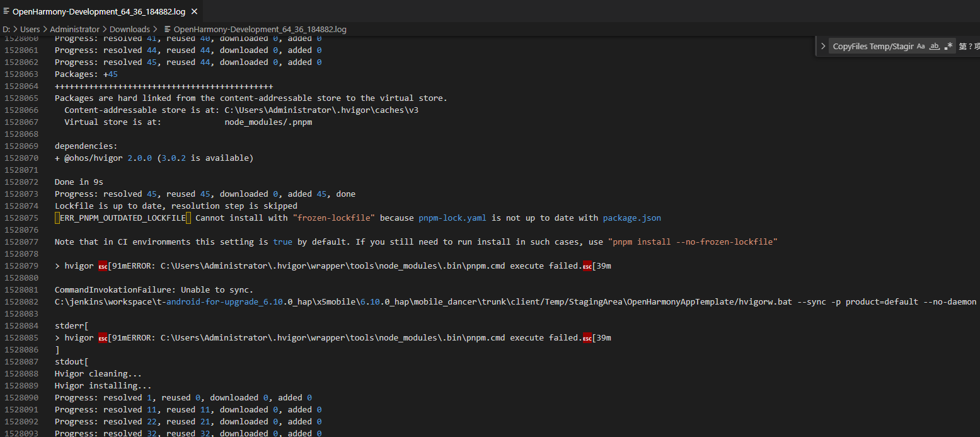The width and height of the screenshot is (980, 437).
Task: Toggle Match Whole Word in find widget
Action: 935,46
